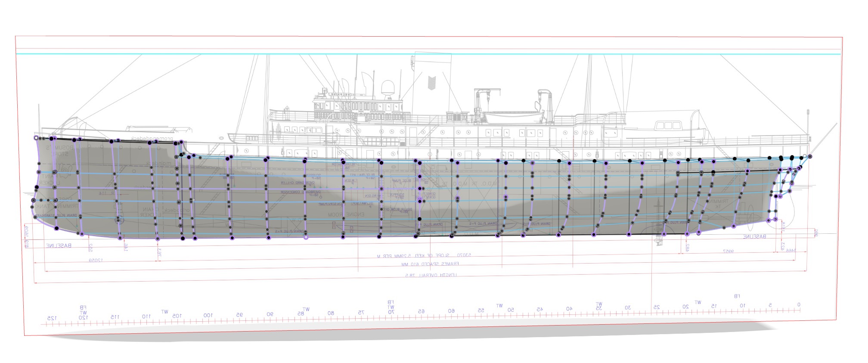The height and width of the screenshot is (363, 868).
Task: Click frame number 90 on the ruler
Action: (270, 314)
